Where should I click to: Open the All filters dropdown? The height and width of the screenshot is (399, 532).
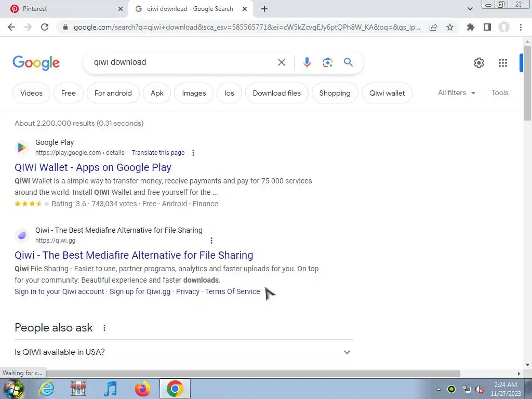[x=456, y=92]
